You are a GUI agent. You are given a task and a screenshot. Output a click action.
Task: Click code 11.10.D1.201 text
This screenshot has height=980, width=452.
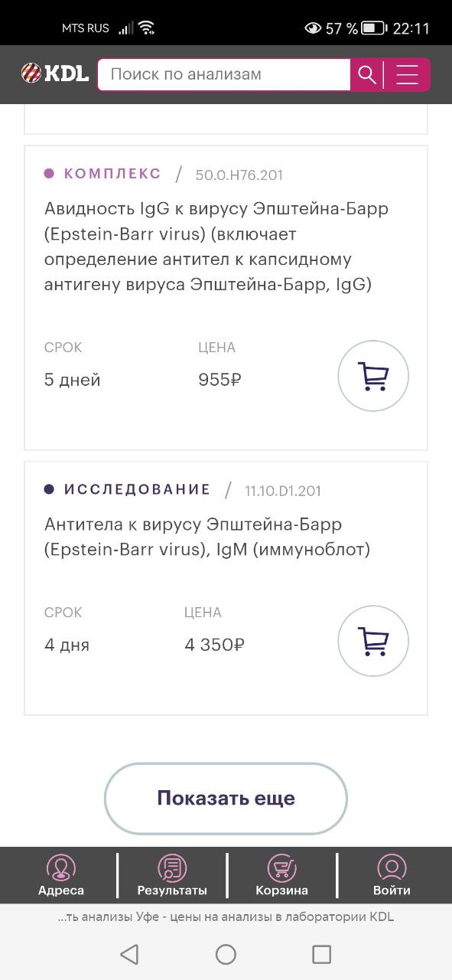tap(283, 491)
